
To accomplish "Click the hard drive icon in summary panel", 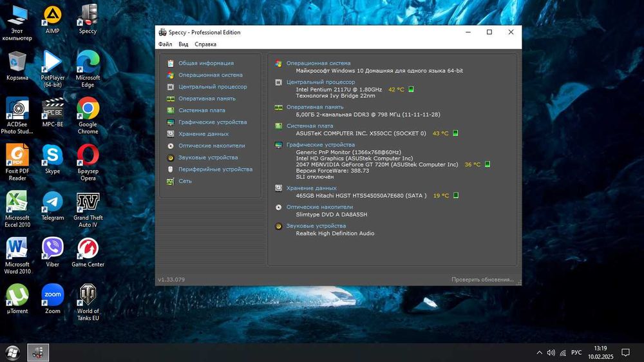I will (278, 188).
